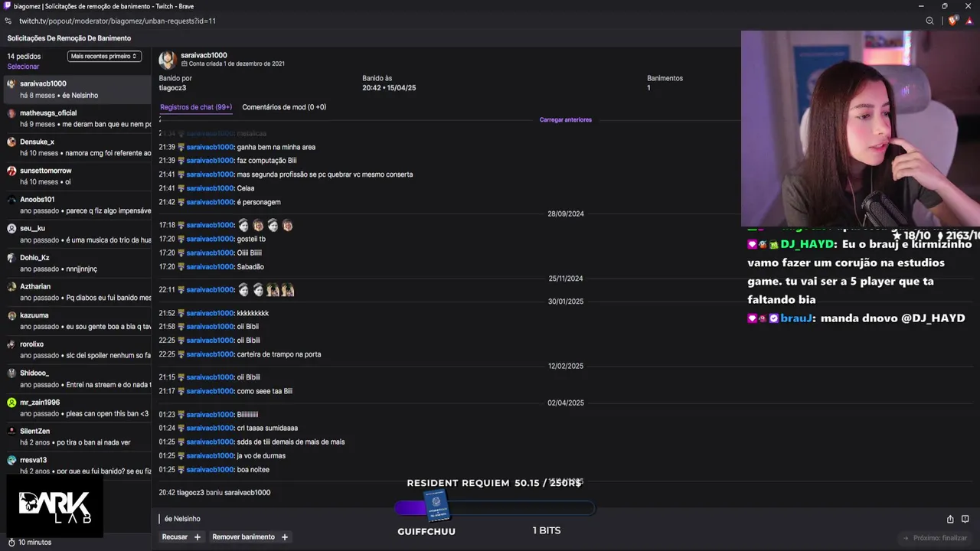Select the Densuke_x unban request
Screen dimensions: 980x551
coord(77,147)
